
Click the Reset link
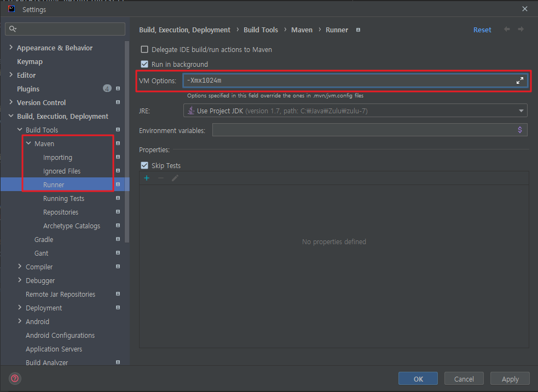point(482,30)
